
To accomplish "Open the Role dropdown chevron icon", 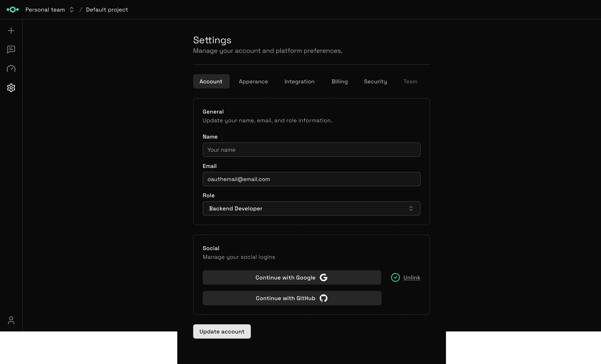I will coord(411,208).
